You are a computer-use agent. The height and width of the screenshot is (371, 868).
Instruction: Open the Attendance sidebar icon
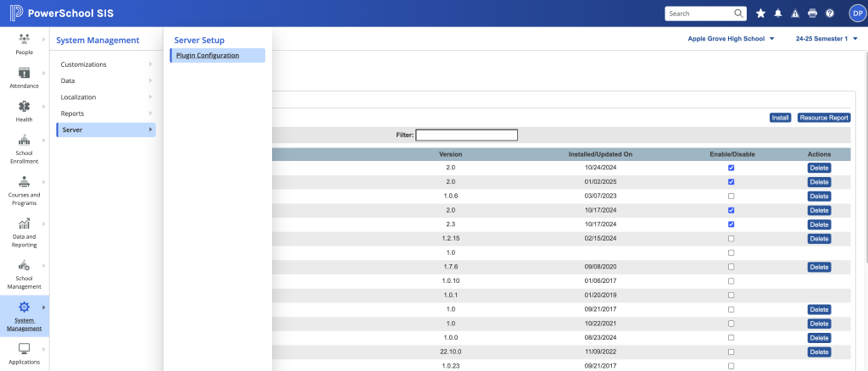[24, 73]
